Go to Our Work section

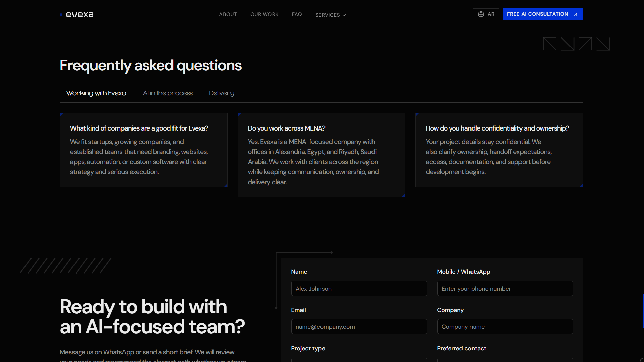tap(264, 14)
